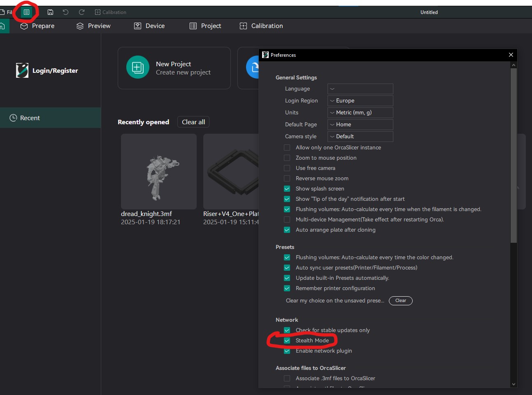Screen dimensions: 532x395
Task: Click the save project disk icon
Action: click(50, 12)
